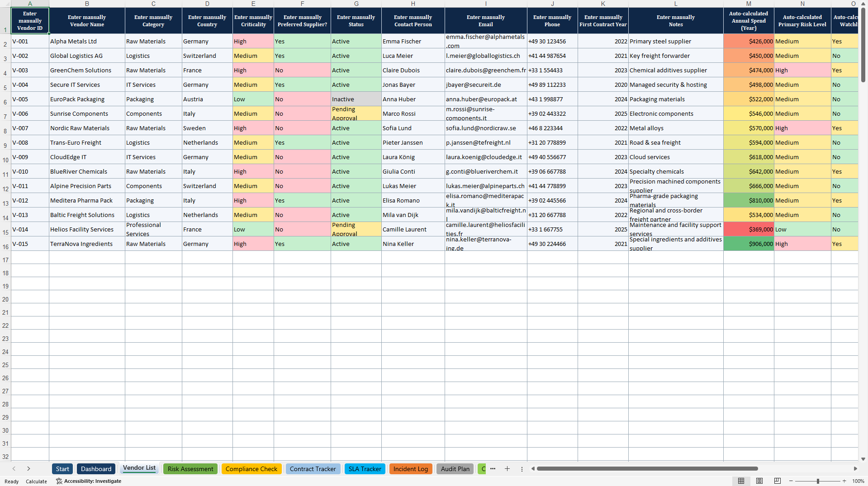Viewport: 868px width, 486px height.
Task: Click the Inactive status cell for V-005
Action: click(x=356, y=99)
